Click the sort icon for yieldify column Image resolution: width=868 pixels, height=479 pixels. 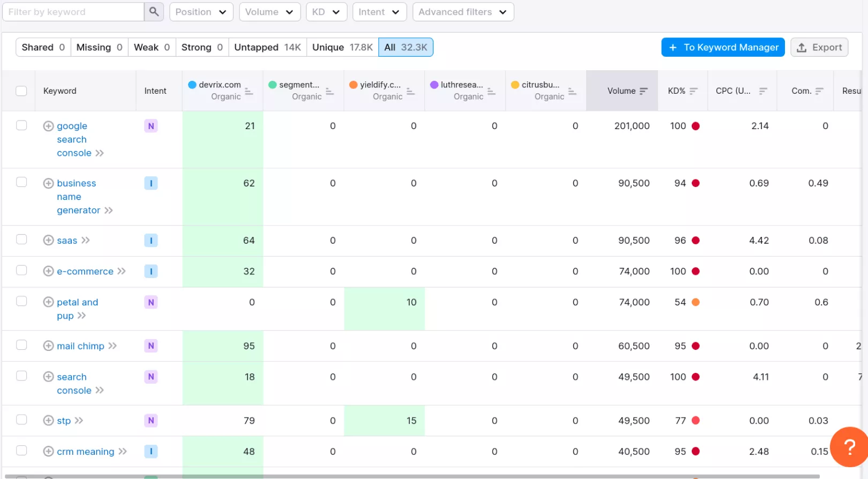[x=410, y=92]
